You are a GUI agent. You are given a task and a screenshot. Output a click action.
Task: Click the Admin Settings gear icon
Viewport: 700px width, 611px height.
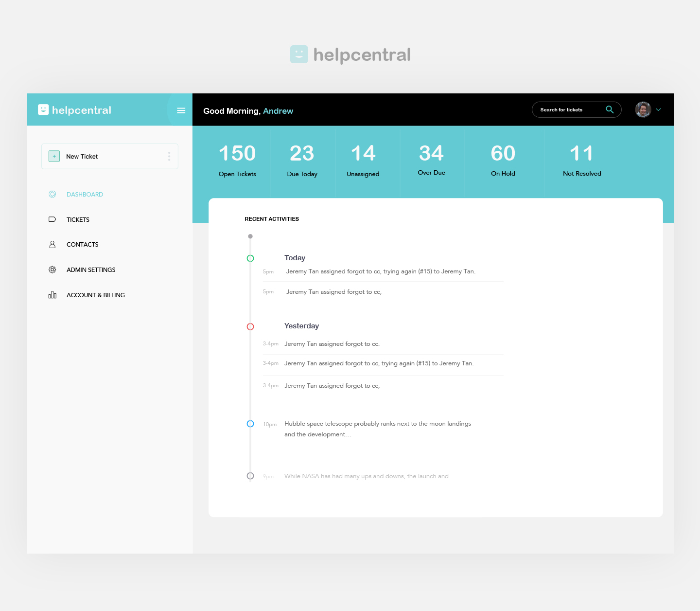pos(52,270)
